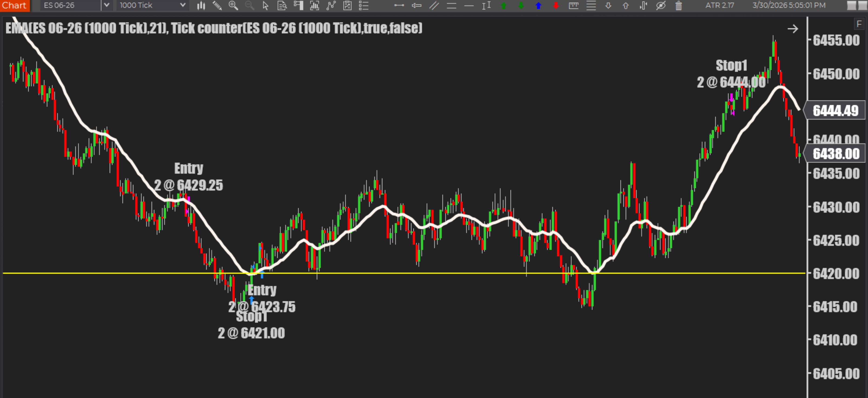Image resolution: width=868 pixels, height=398 pixels.
Task: Open the drawing tools pencil icon
Action: (x=217, y=5)
